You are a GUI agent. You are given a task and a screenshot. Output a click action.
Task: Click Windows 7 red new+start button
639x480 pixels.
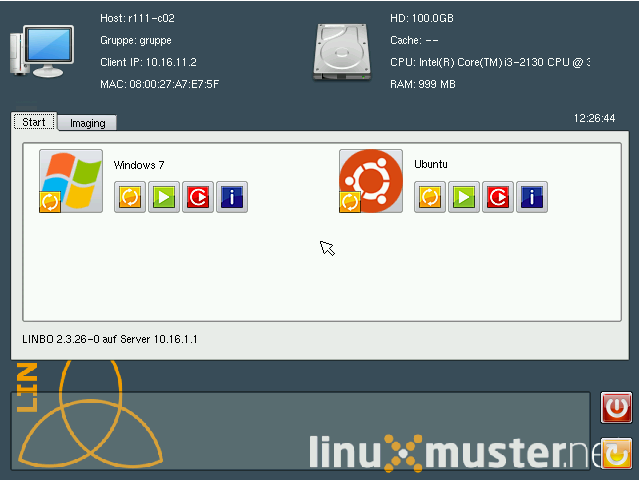(198, 197)
